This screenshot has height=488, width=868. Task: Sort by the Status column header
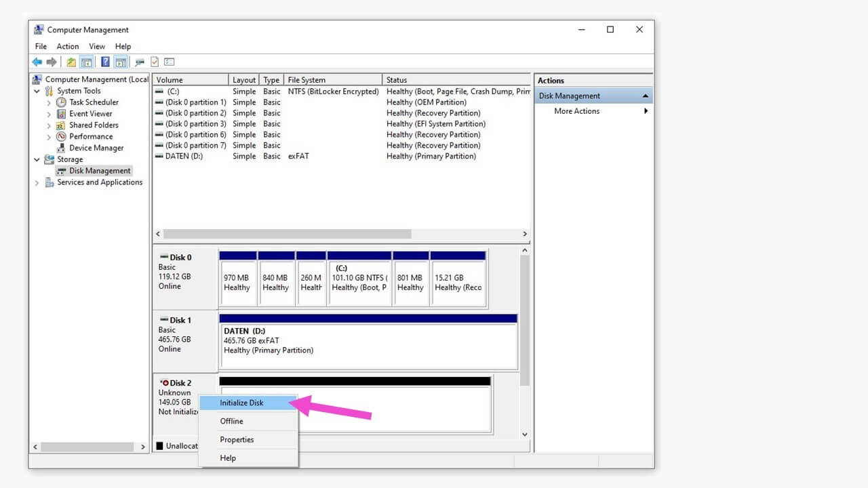pos(456,80)
